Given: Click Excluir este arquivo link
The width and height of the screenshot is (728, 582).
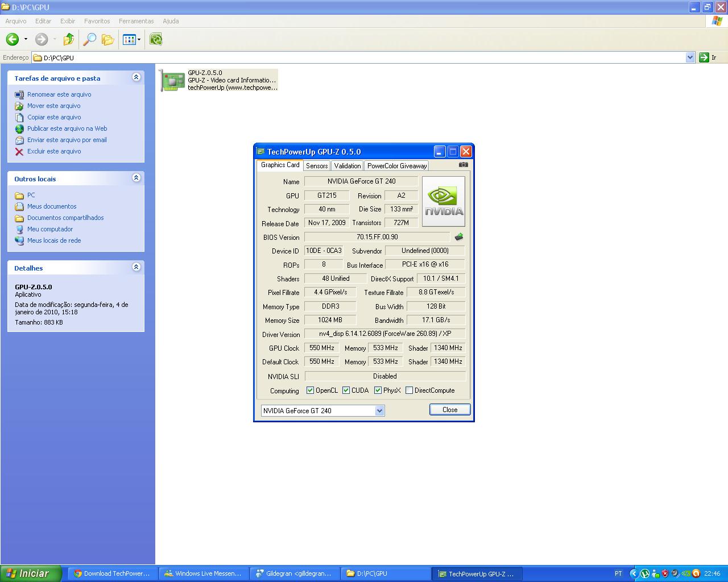Looking at the screenshot, I should [x=54, y=151].
